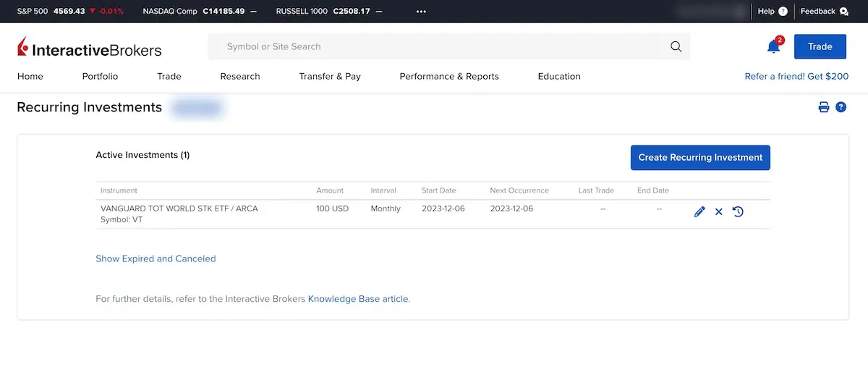
Task: Open the Portfolio menu
Action: [100, 76]
